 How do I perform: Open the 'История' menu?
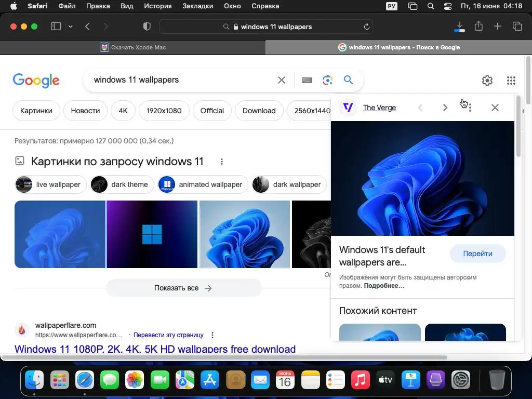tap(158, 6)
